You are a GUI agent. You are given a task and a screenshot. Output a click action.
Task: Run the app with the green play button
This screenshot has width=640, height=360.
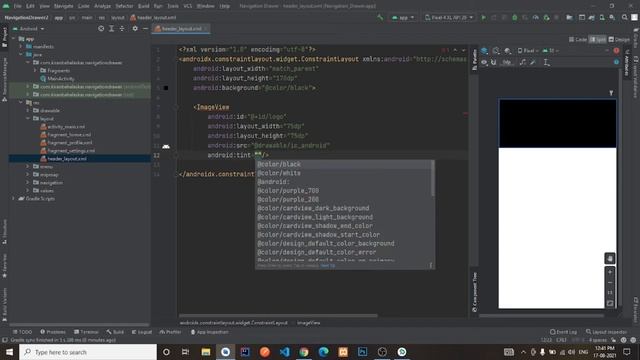point(484,18)
